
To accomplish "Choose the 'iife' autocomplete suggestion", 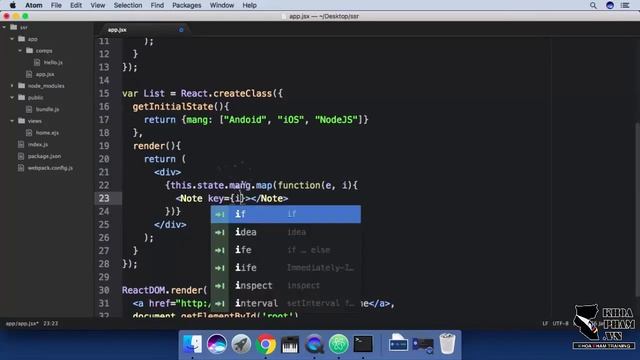I will 286,268.
